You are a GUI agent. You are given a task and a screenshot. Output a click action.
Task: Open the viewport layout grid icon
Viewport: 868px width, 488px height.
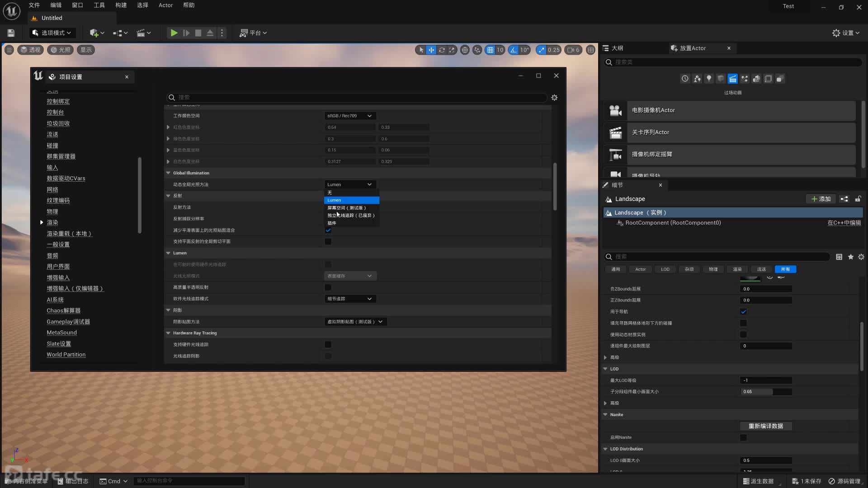point(590,50)
